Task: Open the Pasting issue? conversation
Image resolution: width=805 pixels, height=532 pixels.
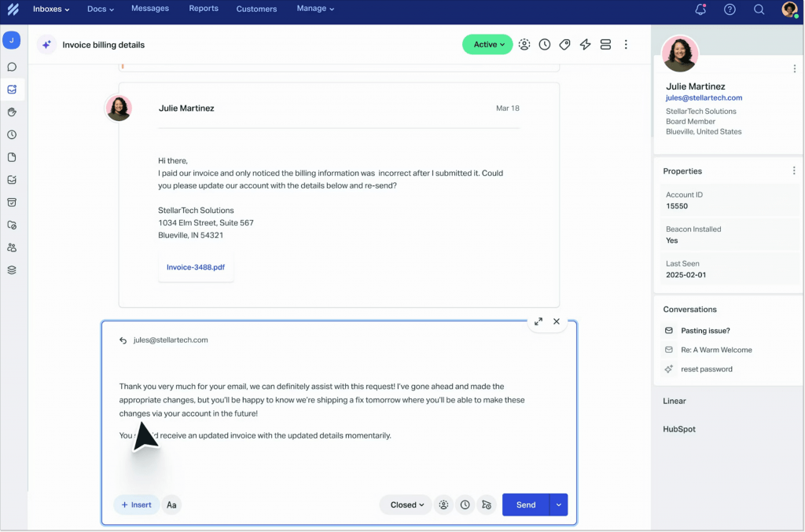Action: pos(705,331)
